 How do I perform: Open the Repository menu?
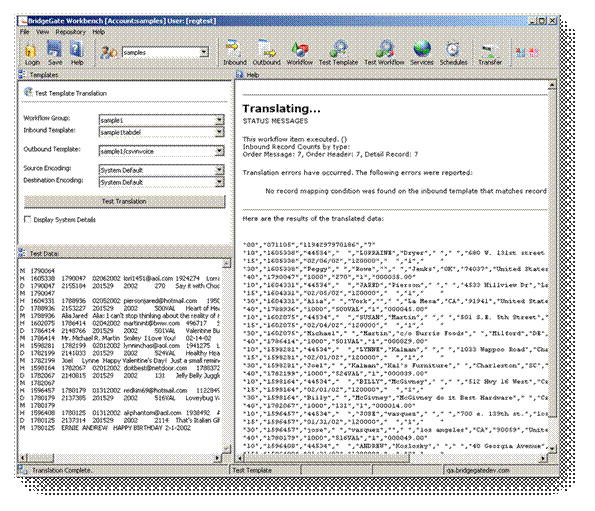point(71,32)
